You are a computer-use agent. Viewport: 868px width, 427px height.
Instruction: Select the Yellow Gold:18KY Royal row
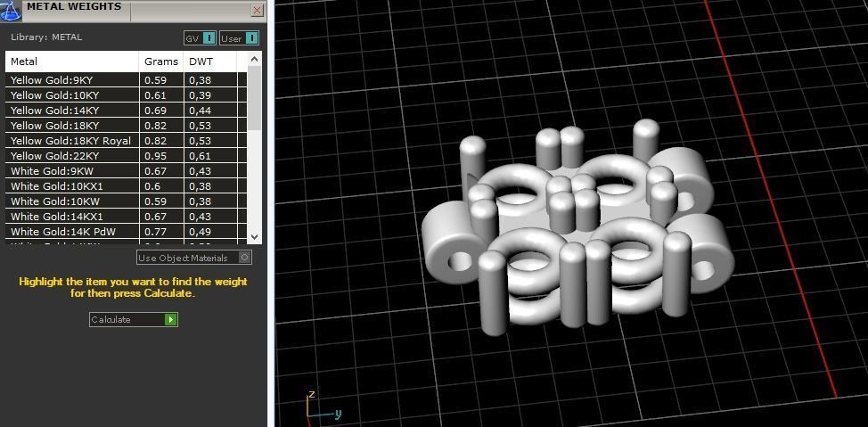click(127, 141)
